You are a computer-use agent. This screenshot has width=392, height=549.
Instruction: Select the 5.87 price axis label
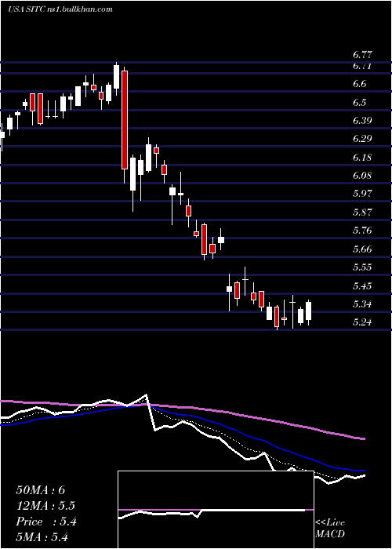coord(362,213)
